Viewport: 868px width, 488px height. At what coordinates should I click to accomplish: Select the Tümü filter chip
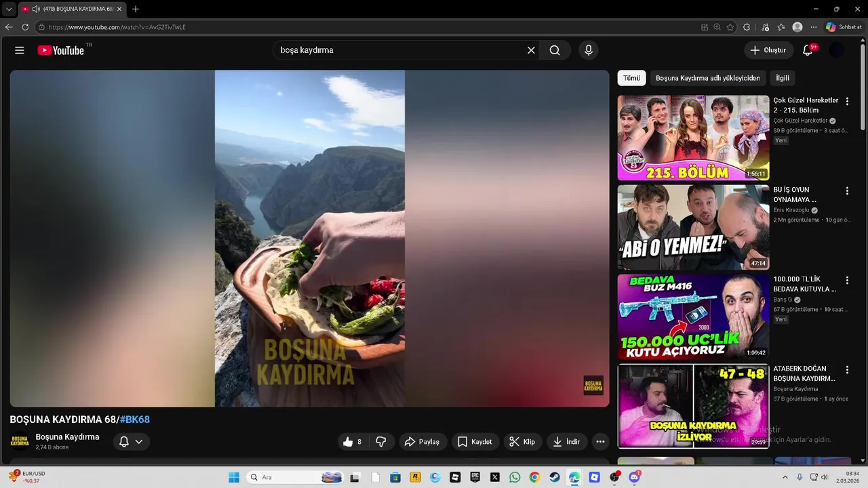pos(631,78)
